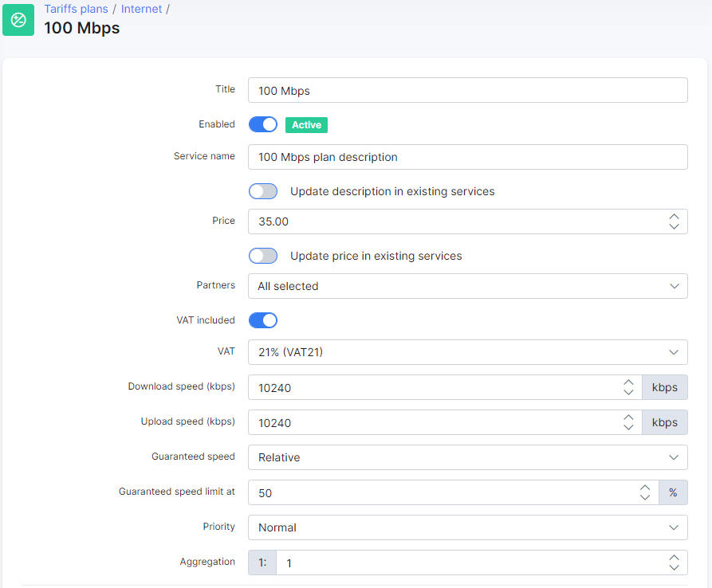The image size is (712, 588).
Task: Decrease Upload speed using down arrow
Action: pyautogui.click(x=628, y=428)
